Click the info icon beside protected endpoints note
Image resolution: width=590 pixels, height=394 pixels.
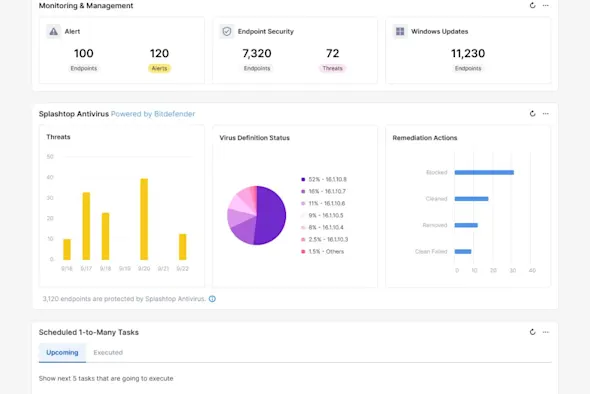[212, 299]
